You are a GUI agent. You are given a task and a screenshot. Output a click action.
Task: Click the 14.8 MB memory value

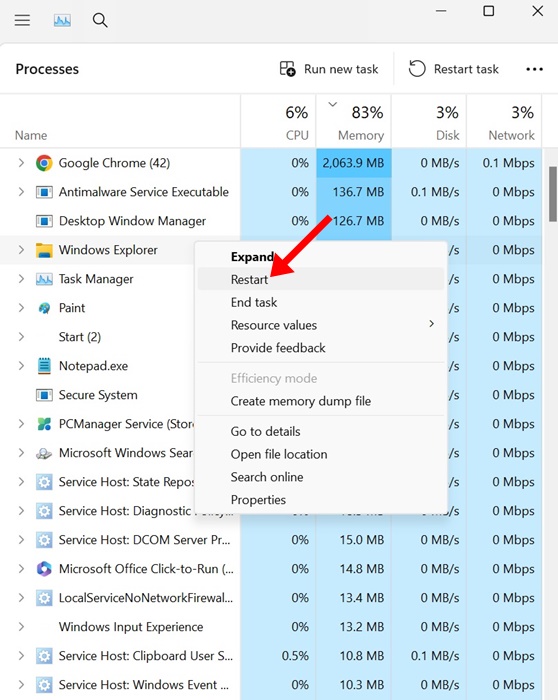(362, 569)
